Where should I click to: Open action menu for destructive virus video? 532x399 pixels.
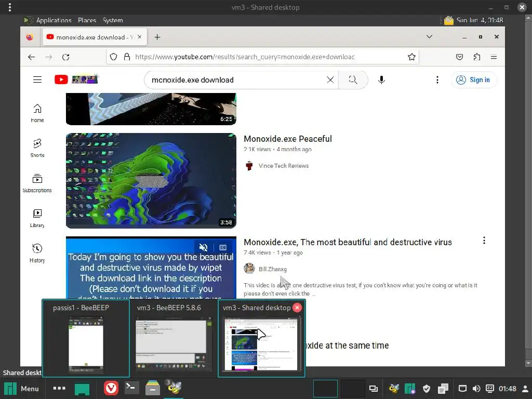pyautogui.click(x=484, y=241)
